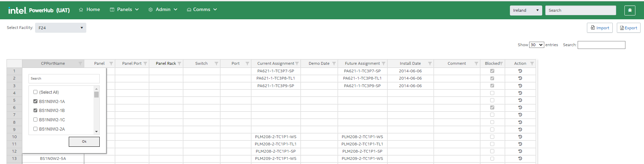Screen dimensions: 644x164
Task: Open the Current Assignment column filter icon
Action: tap(297, 63)
